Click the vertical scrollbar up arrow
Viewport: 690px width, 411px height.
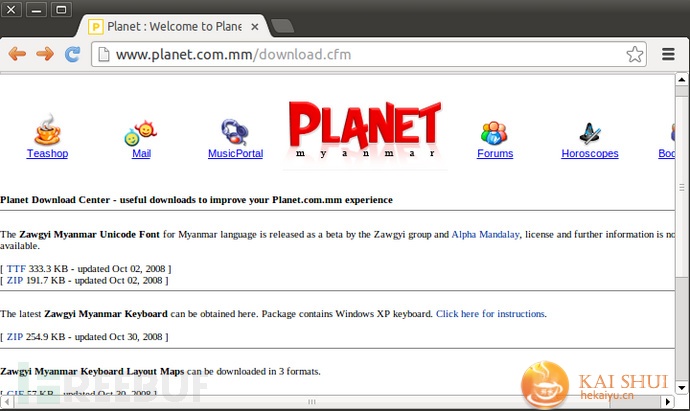tap(682, 80)
